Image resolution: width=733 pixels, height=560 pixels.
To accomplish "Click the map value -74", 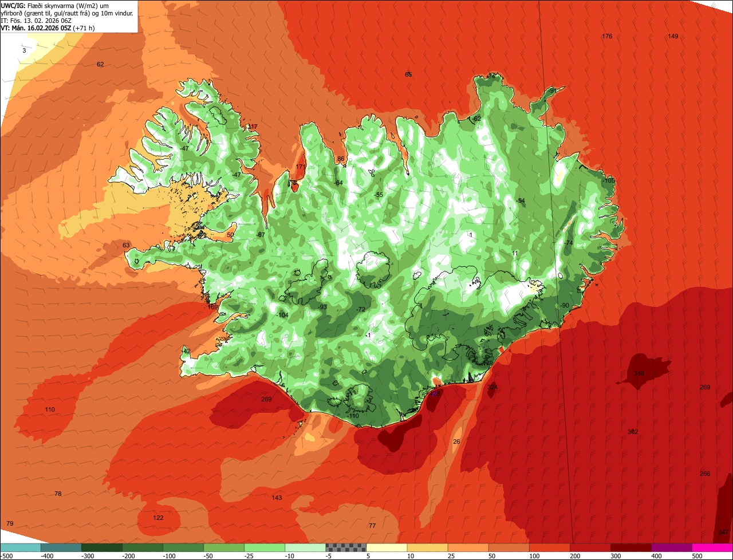I will point(568,243).
